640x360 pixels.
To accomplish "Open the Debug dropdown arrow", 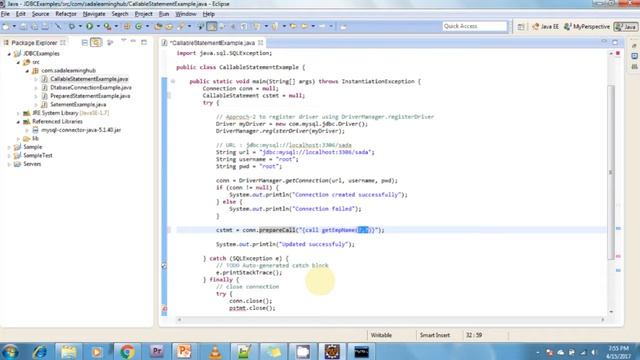I will 80,27.
